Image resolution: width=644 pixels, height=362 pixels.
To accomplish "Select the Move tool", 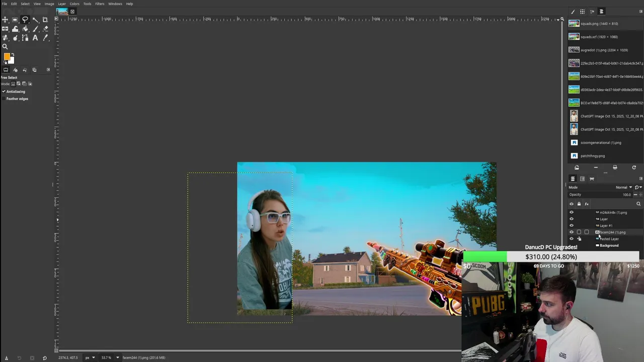I will (x=5, y=20).
